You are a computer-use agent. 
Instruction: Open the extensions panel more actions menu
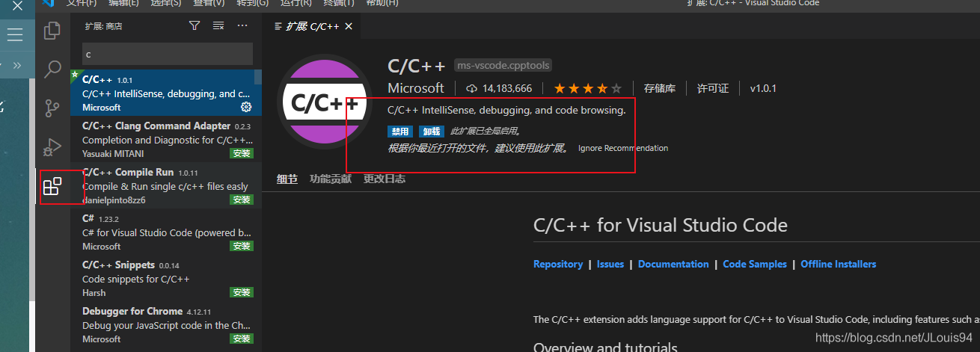242,25
